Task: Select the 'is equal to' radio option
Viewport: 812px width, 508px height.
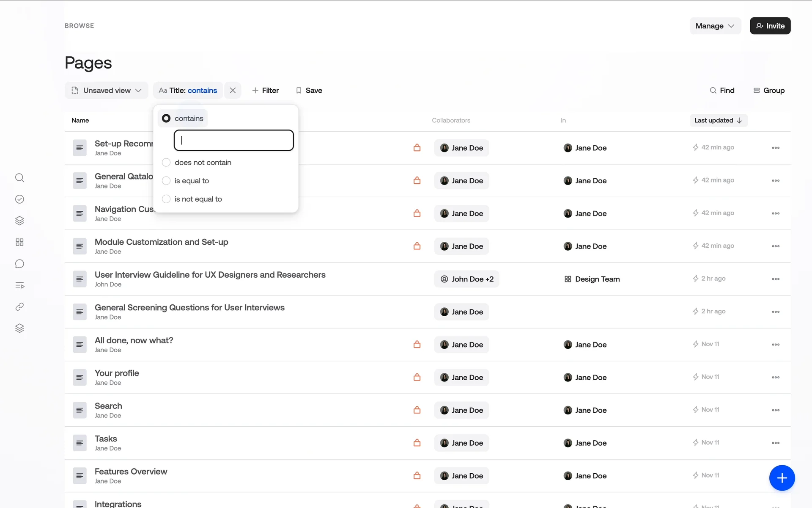Action: point(166,181)
